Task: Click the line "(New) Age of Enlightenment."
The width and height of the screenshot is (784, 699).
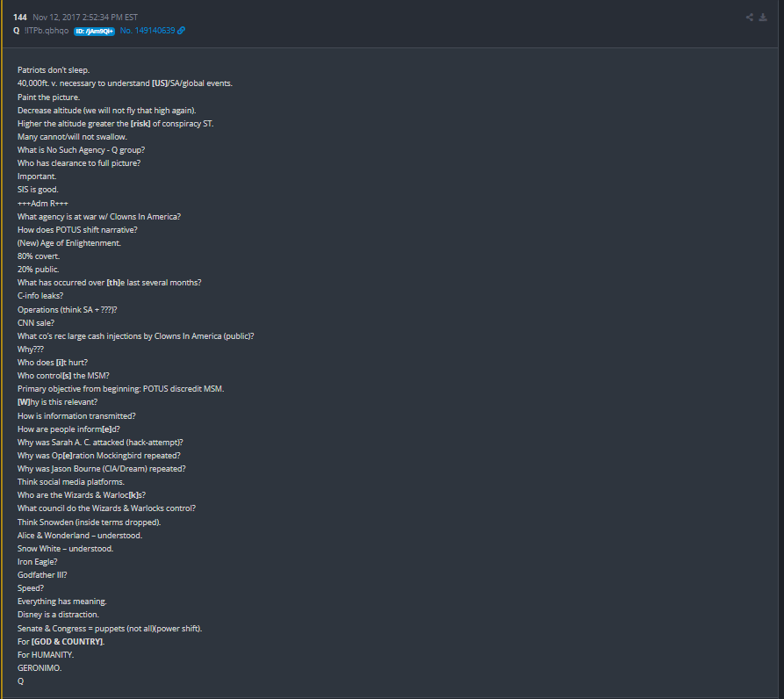Action: [x=69, y=243]
